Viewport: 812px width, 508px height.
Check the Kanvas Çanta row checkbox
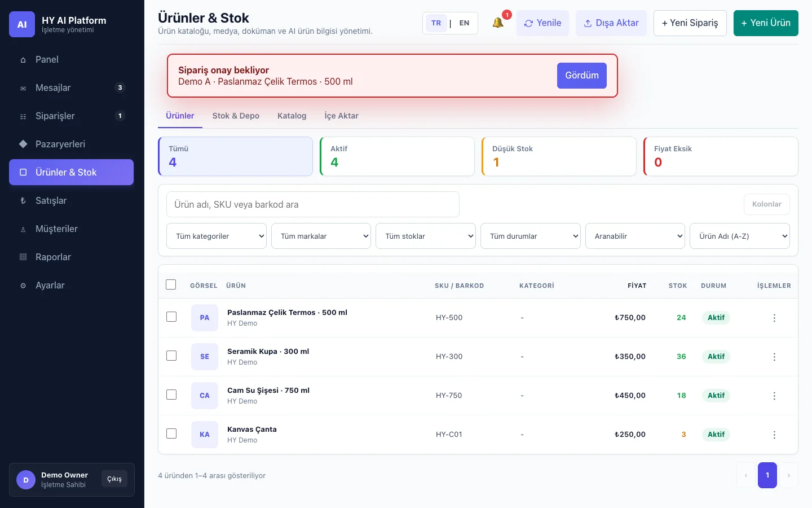(171, 433)
